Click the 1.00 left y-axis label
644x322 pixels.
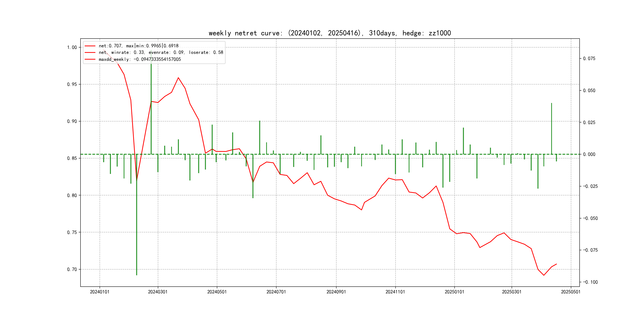click(72, 48)
